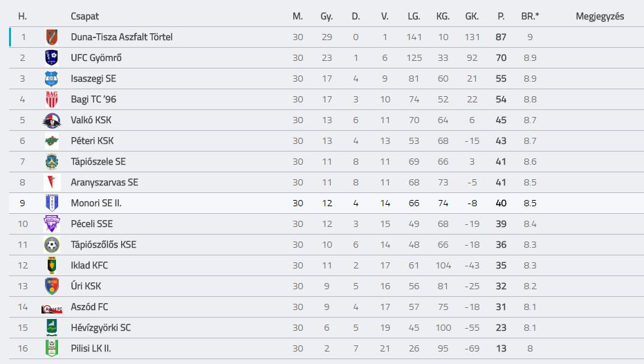
Task: Open the Tápiószele SE team link
Action: click(98, 161)
